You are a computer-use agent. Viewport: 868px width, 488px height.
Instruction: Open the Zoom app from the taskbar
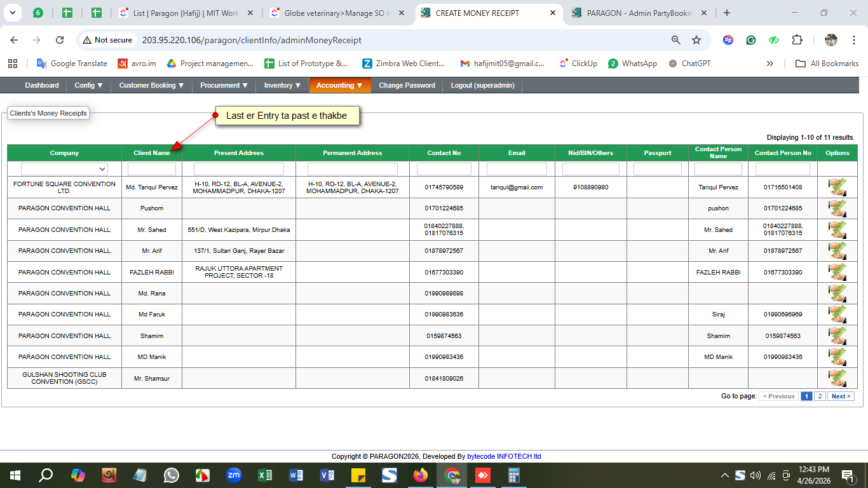[234, 475]
